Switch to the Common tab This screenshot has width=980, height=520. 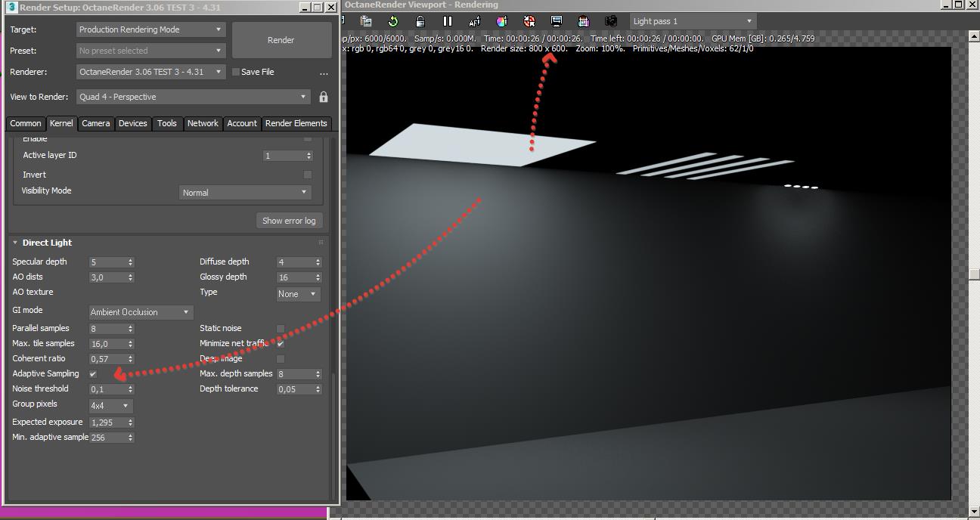[x=26, y=123]
